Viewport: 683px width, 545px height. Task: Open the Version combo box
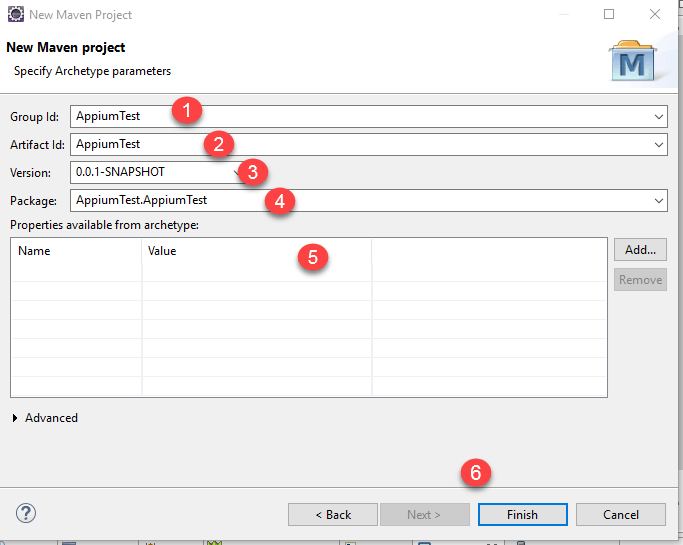(x=158, y=173)
